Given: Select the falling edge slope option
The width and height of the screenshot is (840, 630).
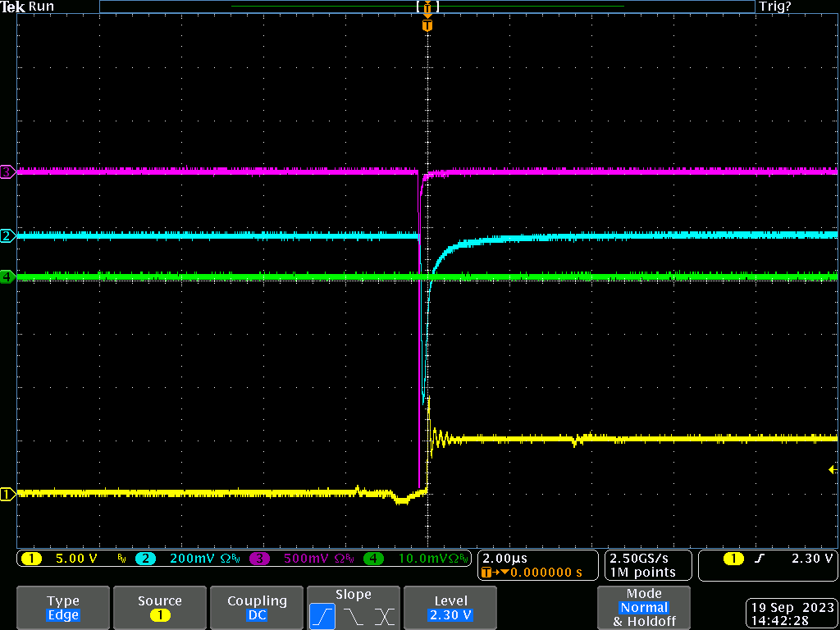Looking at the screenshot, I should [353, 616].
